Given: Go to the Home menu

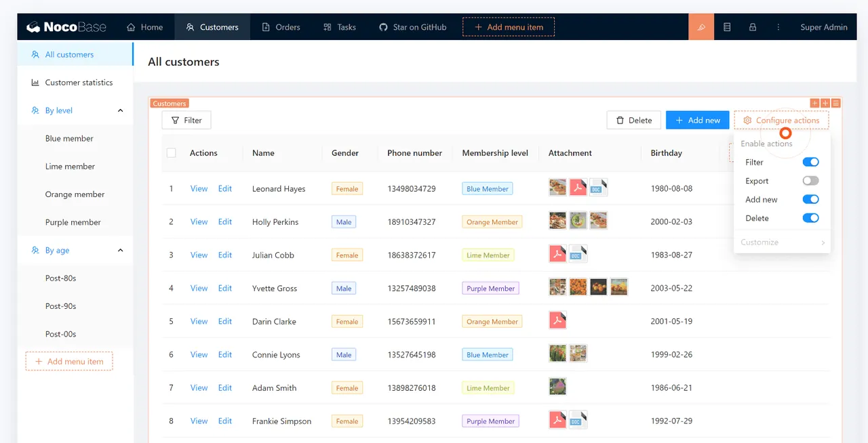Looking at the screenshot, I should click(145, 27).
